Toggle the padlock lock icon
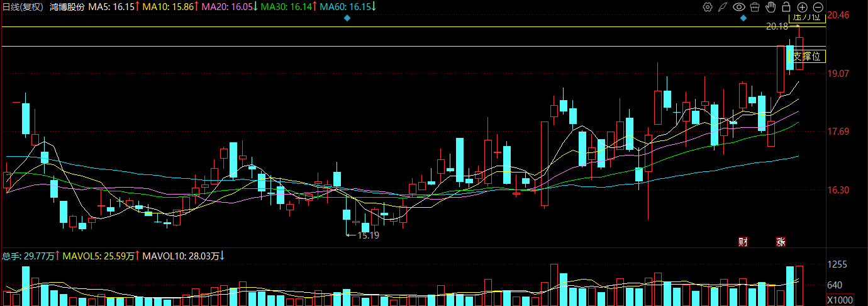 click(x=786, y=7)
